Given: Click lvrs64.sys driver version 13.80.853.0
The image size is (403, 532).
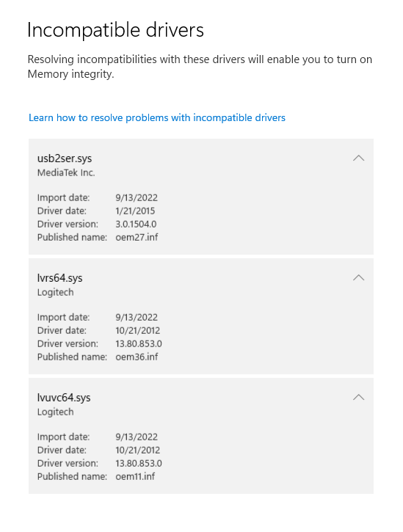Looking at the screenshot, I should click(x=139, y=343).
